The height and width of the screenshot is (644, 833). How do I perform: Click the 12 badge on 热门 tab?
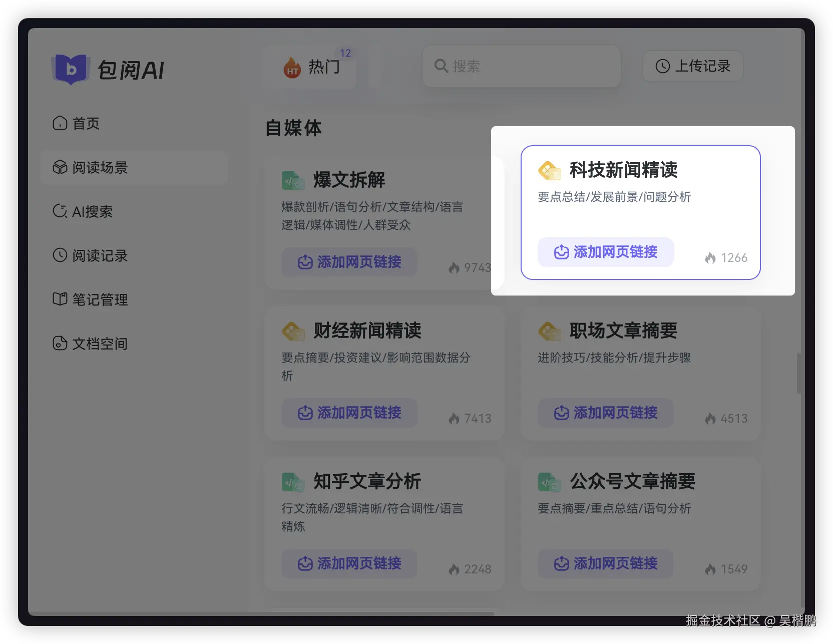[345, 53]
